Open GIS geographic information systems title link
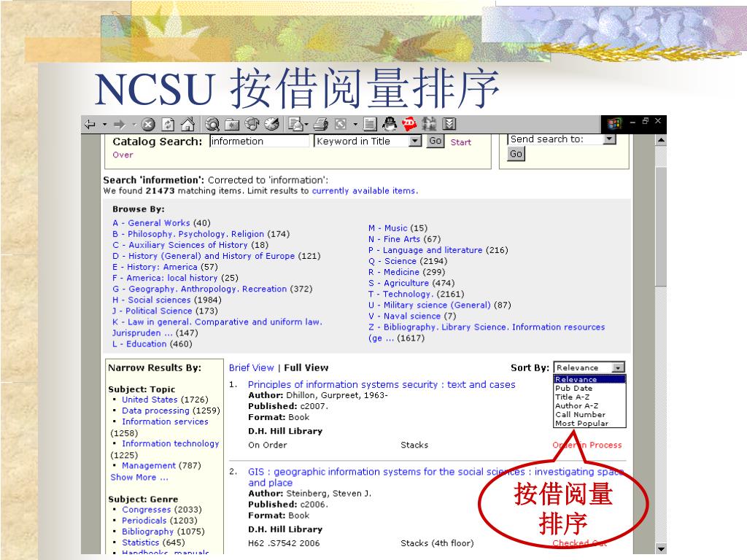This screenshot has width=747, height=560. point(436,477)
